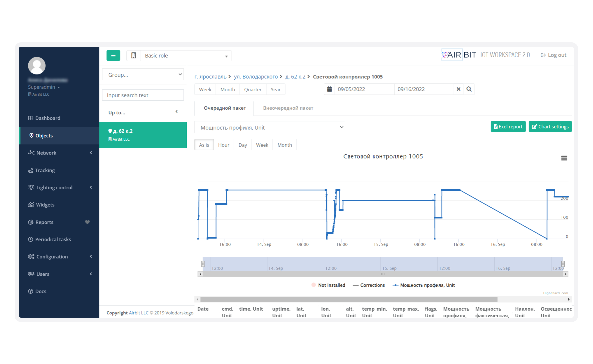Select the Hour aggregation tab

pos(223,145)
